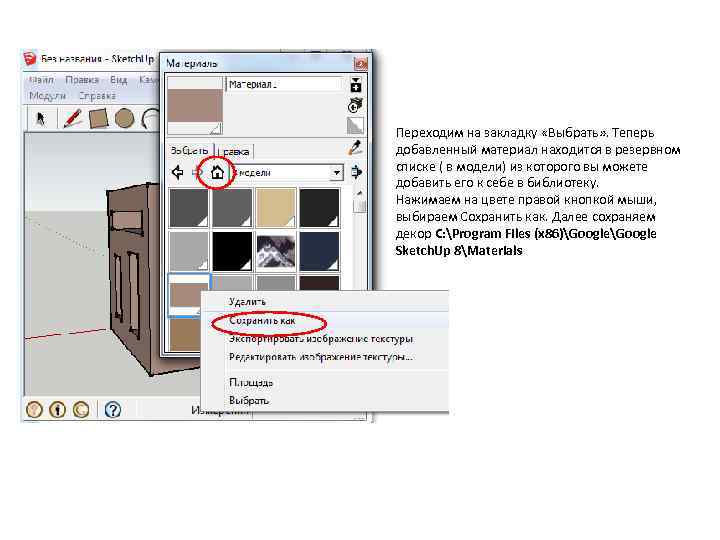720x540 pixels.
Task: Click the material name field 'Материал'
Action: pyautogui.click(x=285, y=84)
